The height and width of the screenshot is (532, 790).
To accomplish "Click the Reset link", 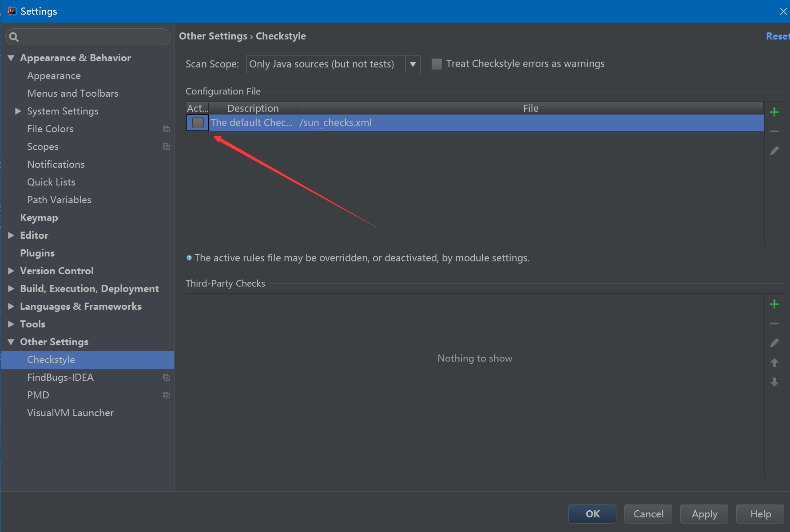I will coord(778,36).
